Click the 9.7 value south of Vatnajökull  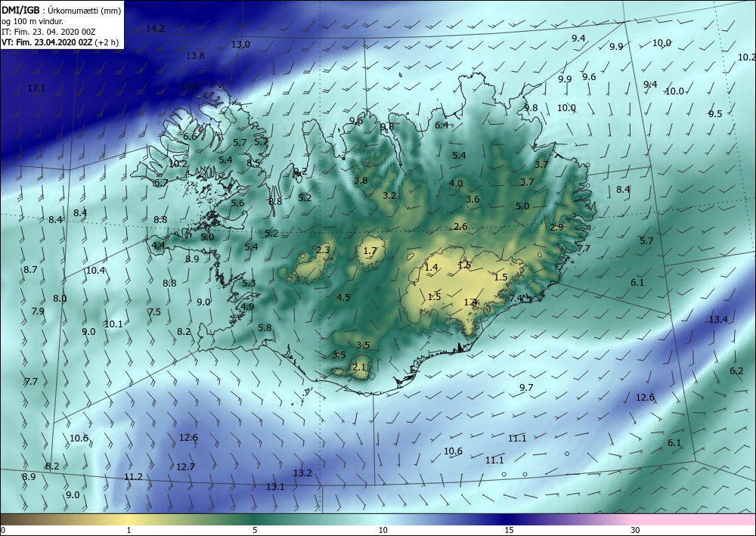526,388
